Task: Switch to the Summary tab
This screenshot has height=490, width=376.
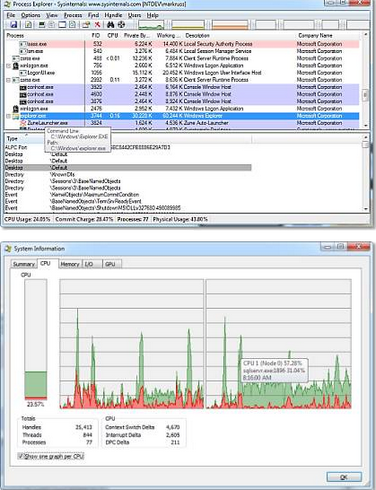Action: pyautogui.click(x=24, y=264)
